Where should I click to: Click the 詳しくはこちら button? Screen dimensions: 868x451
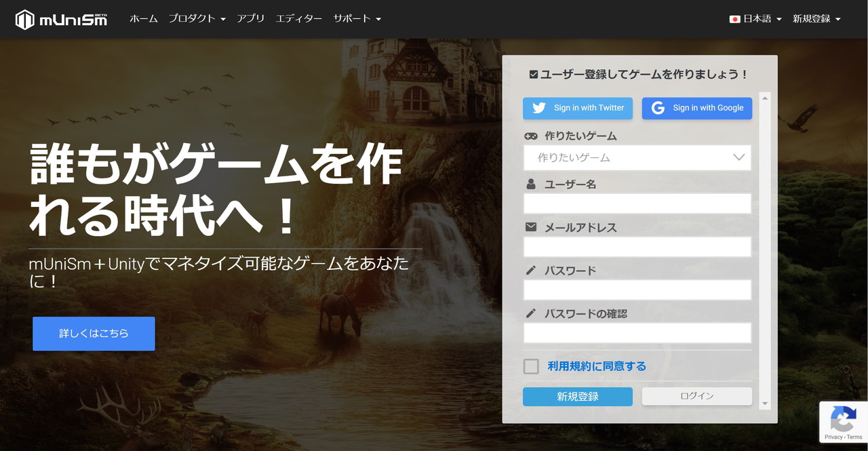(94, 334)
